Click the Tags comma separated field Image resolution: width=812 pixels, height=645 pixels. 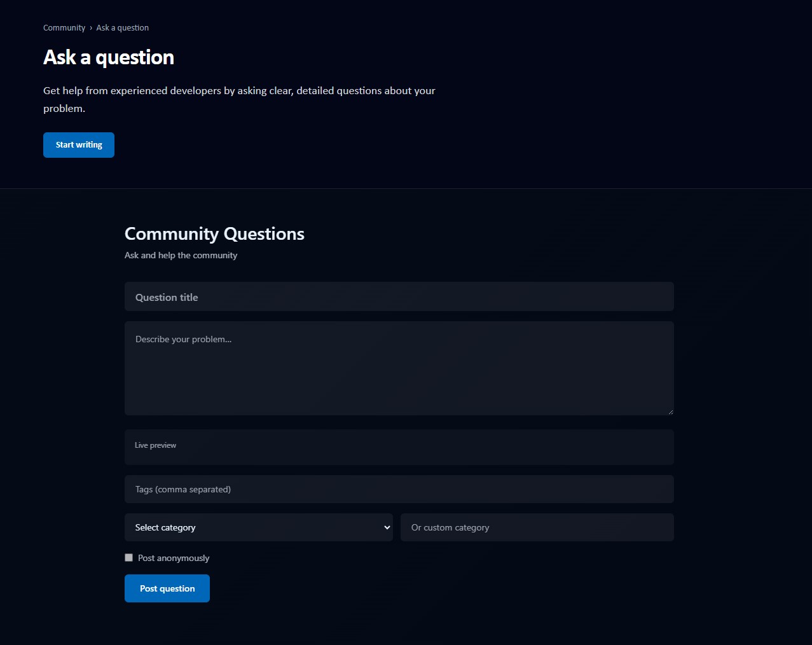pyautogui.click(x=399, y=489)
